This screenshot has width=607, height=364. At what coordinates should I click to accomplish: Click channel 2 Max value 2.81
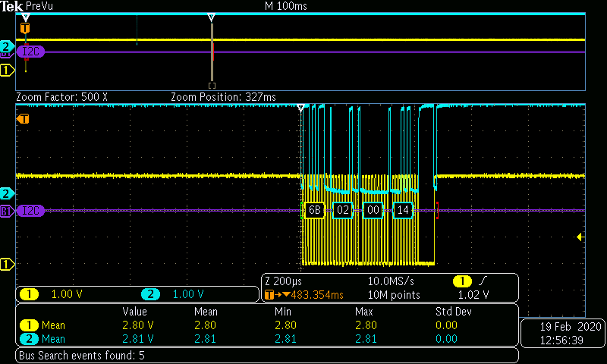[x=366, y=339]
